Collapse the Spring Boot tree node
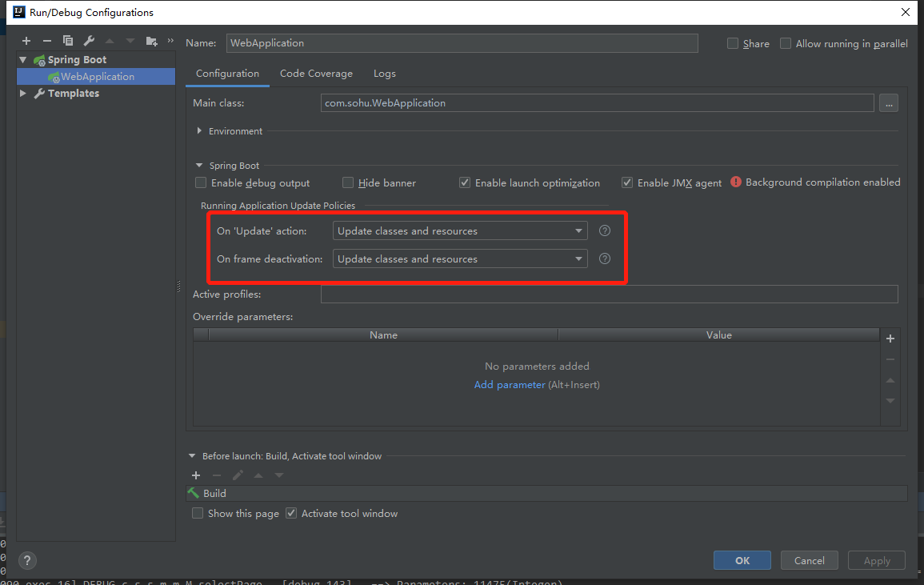This screenshot has height=585, width=924. [x=23, y=59]
